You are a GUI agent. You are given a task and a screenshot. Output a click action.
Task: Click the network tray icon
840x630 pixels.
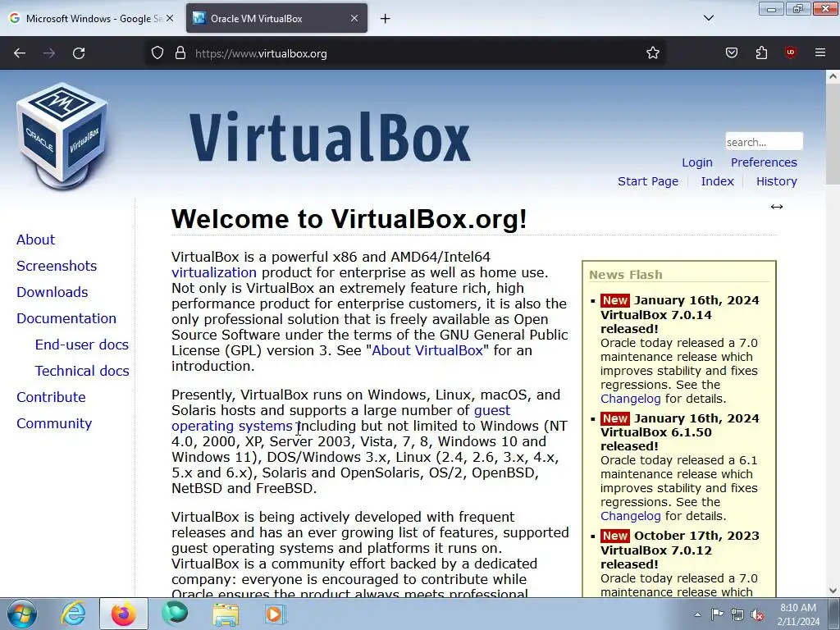point(737,614)
